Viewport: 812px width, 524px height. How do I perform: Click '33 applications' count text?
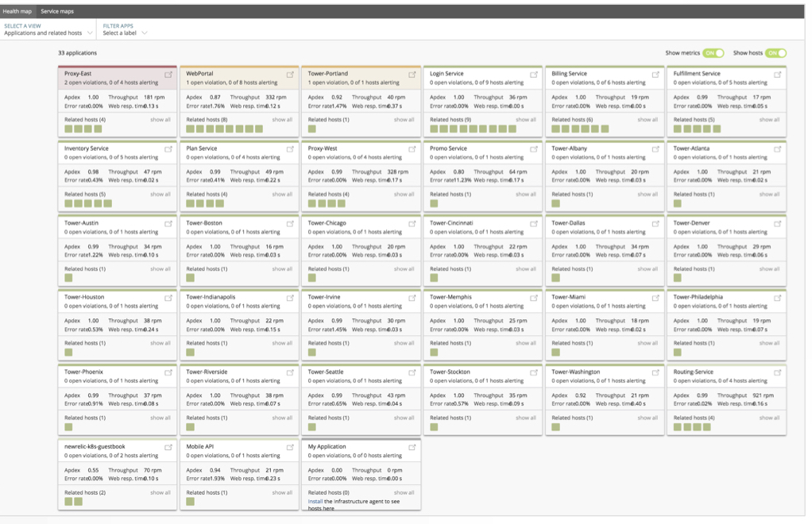(78, 52)
